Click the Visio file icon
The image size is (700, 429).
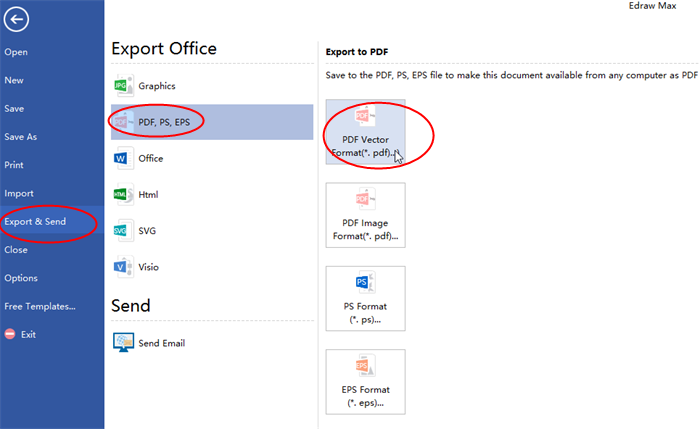pyautogui.click(x=124, y=267)
